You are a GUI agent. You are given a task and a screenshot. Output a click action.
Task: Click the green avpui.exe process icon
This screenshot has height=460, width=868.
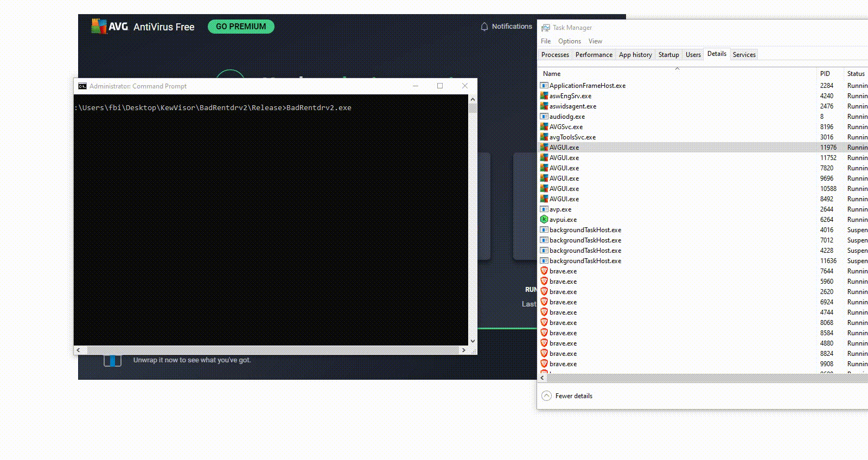544,220
